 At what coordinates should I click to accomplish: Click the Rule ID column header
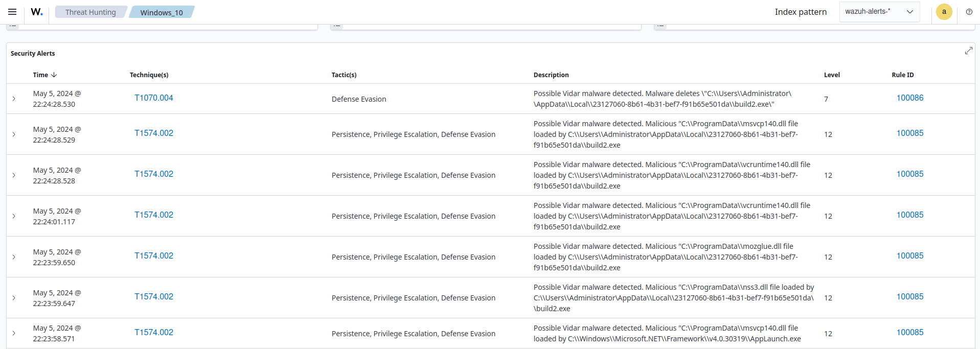pos(902,75)
